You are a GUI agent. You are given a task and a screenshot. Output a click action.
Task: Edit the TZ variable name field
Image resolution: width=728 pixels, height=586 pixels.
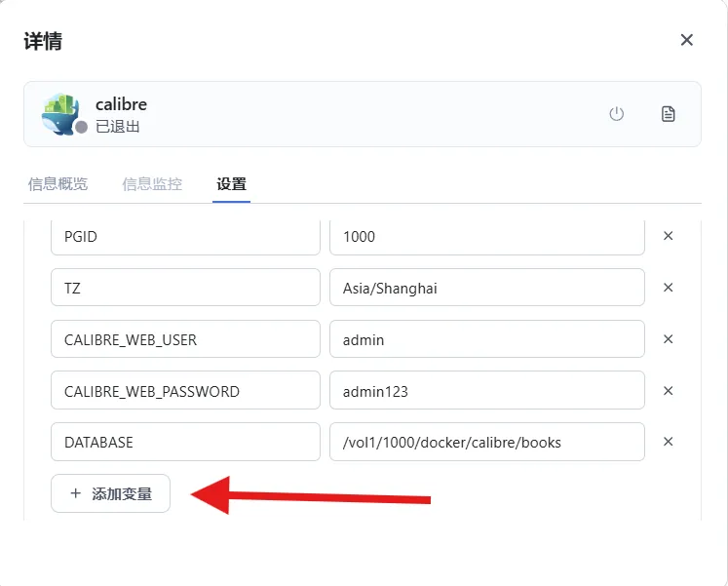point(185,288)
